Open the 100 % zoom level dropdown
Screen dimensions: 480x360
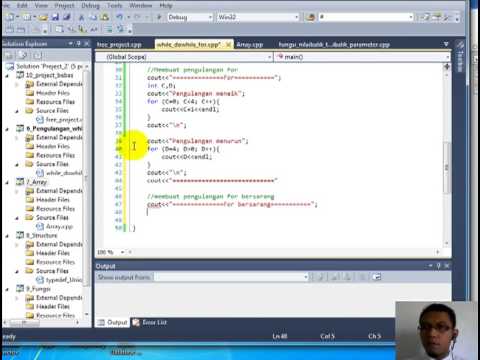[x=122, y=252]
